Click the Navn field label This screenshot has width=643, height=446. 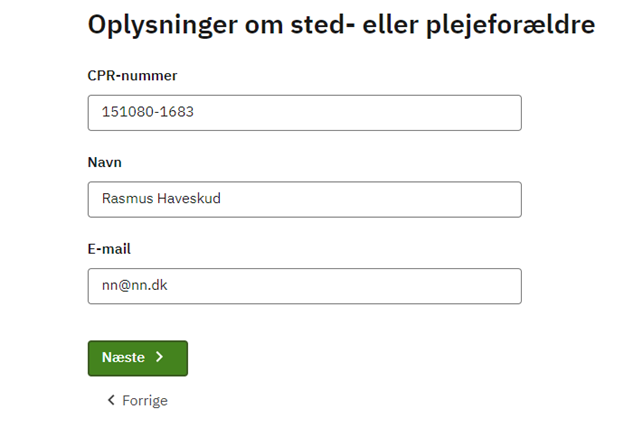[105, 162]
